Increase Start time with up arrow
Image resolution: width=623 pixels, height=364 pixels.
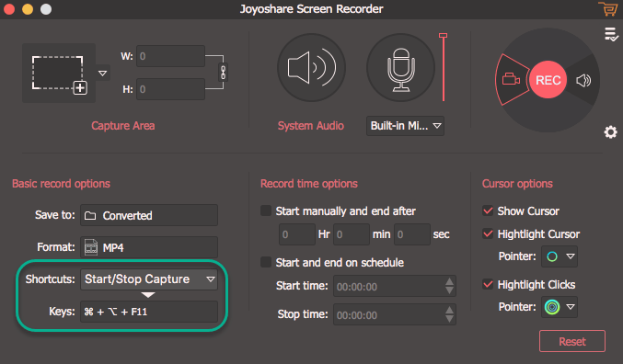point(449,281)
